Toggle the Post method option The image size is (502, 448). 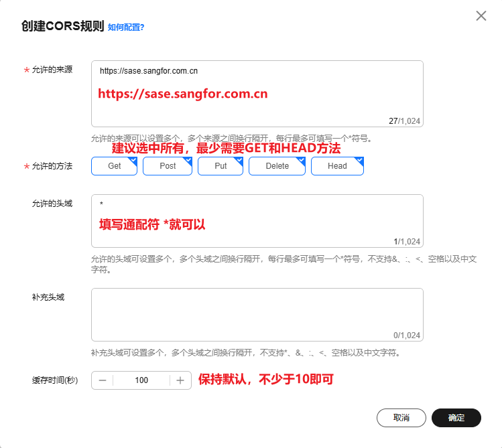tap(168, 166)
